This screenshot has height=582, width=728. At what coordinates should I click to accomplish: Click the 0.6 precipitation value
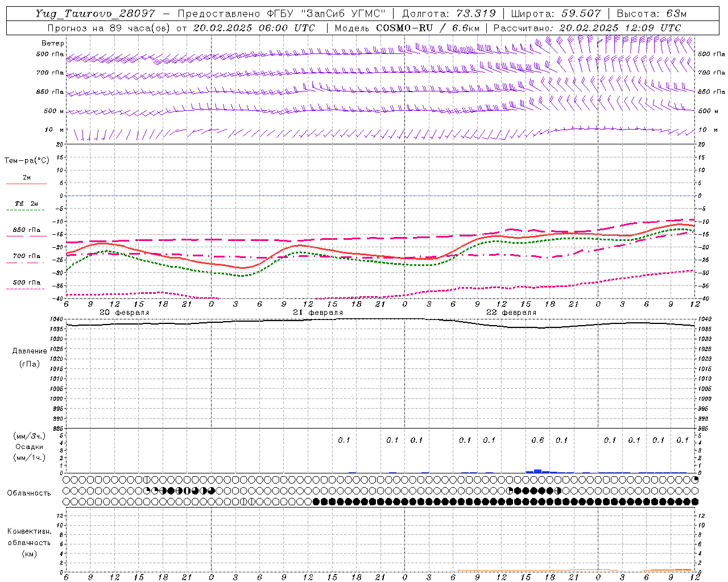[x=537, y=440]
